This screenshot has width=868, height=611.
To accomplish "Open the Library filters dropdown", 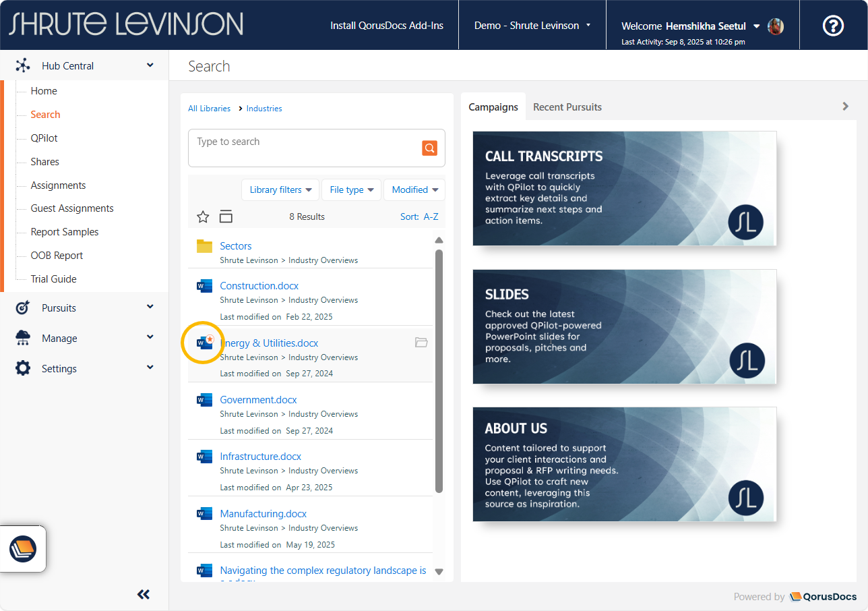I will point(280,190).
